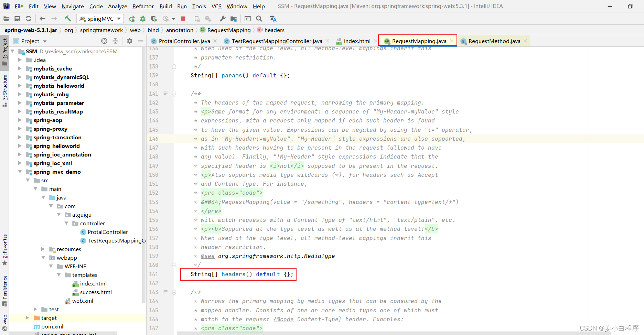Close the RequestMapping.java tab
The image size is (644, 335).
click(x=452, y=41)
